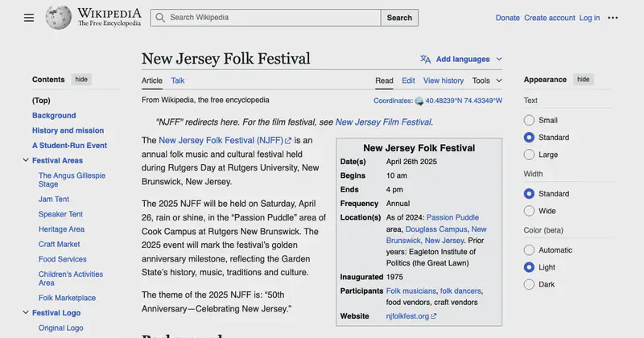Image resolution: width=644 pixels, height=338 pixels.
Task: Jump to A Student-Run Event section
Action: pyautogui.click(x=69, y=146)
